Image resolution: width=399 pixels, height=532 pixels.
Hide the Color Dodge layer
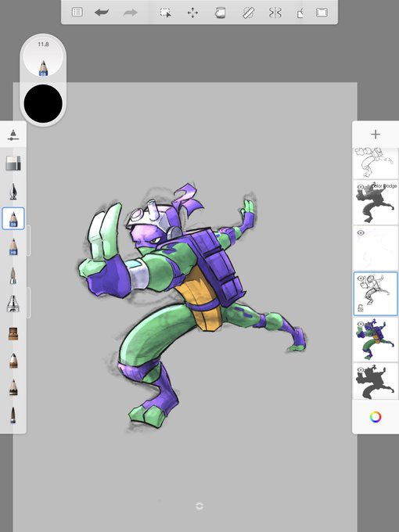click(361, 187)
